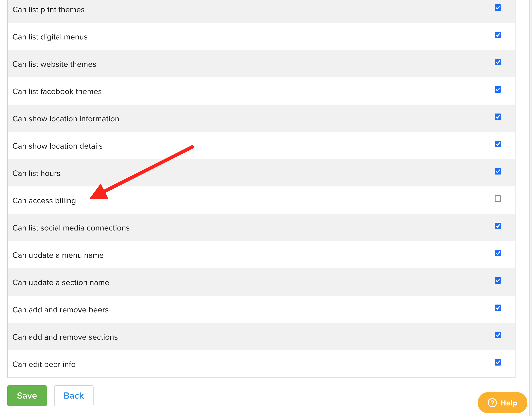The width and height of the screenshot is (532, 416).
Task: Uncheck the 'Can list print themes' checkbox
Action: (x=498, y=8)
